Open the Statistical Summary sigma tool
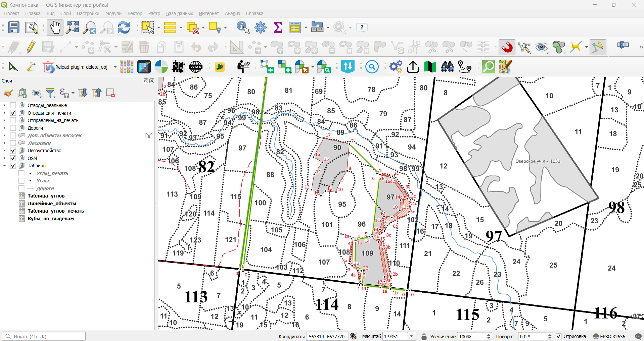The width and height of the screenshot is (644, 341). pyautogui.click(x=278, y=27)
